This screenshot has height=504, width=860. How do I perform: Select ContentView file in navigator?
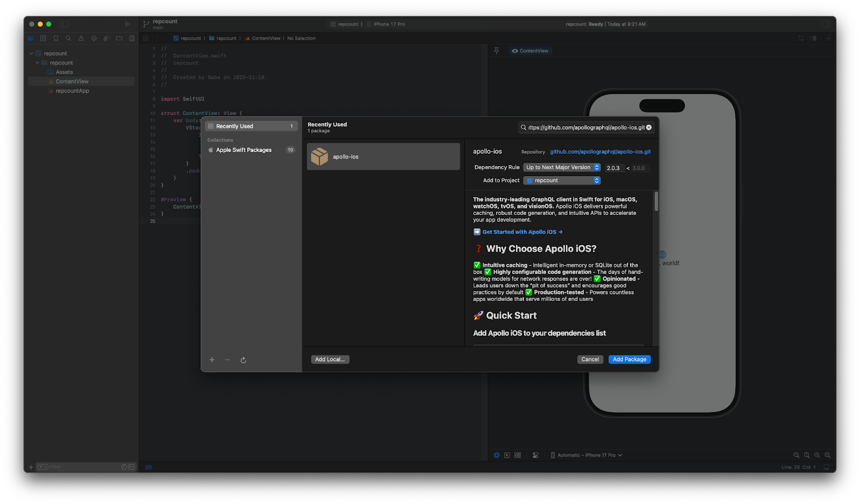[x=81, y=82]
